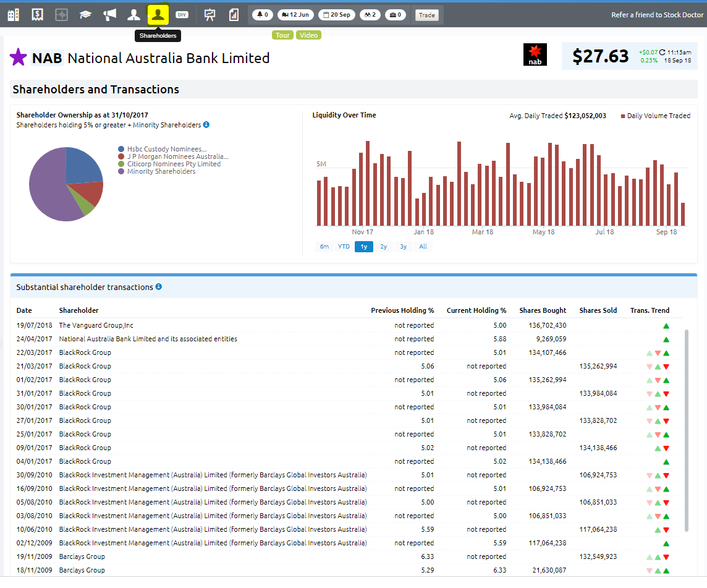Select the 1y liquidity range
The height and width of the screenshot is (588, 707).
(364, 247)
